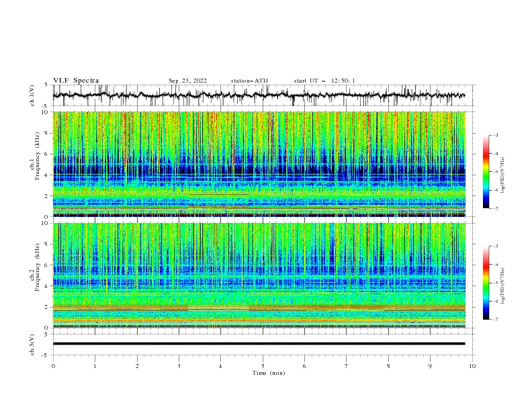The width and height of the screenshot is (532, 411).
Task: Click the "-7" label on the ch.2 colorbar
Action: point(495,320)
